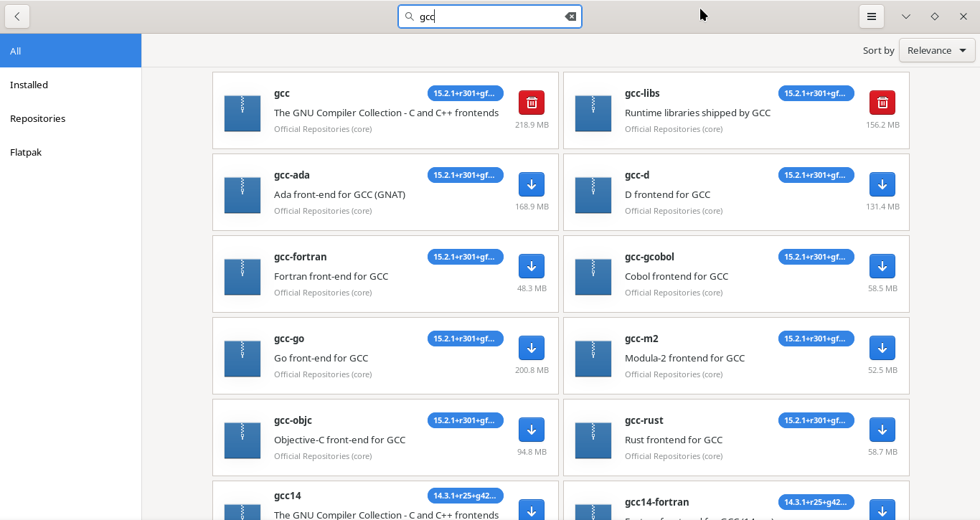This screenshot has width=980, height=520.
Task: Maximize window with the diamond button
Action: [935, 16]
